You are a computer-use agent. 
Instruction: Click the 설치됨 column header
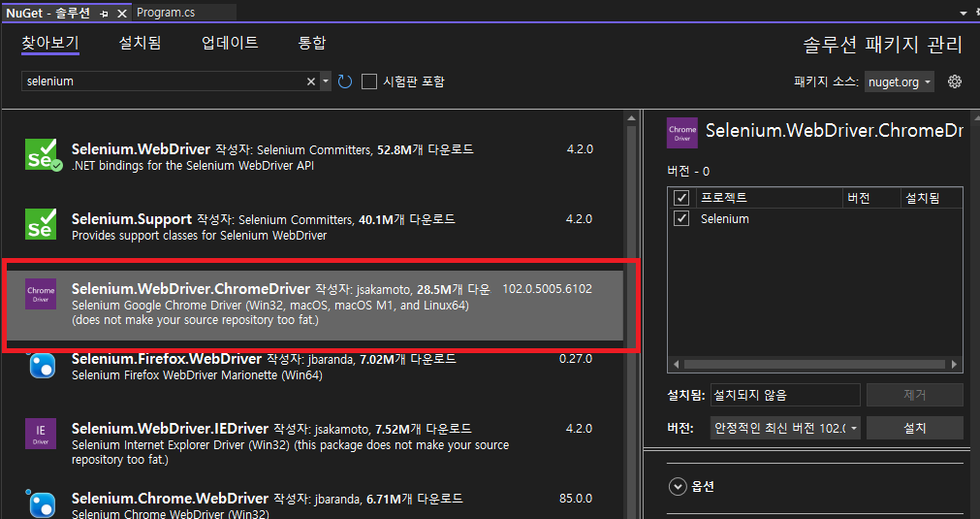pos(932,198)
